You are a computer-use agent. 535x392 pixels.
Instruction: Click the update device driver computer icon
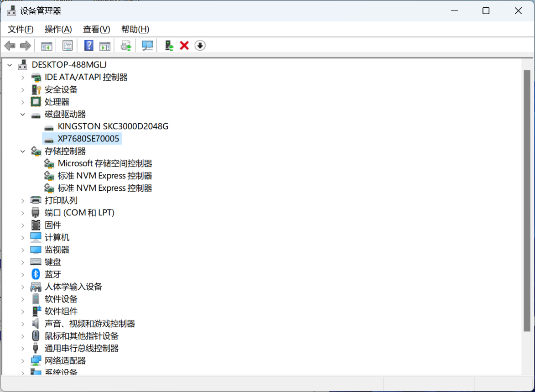coord(169,46)
